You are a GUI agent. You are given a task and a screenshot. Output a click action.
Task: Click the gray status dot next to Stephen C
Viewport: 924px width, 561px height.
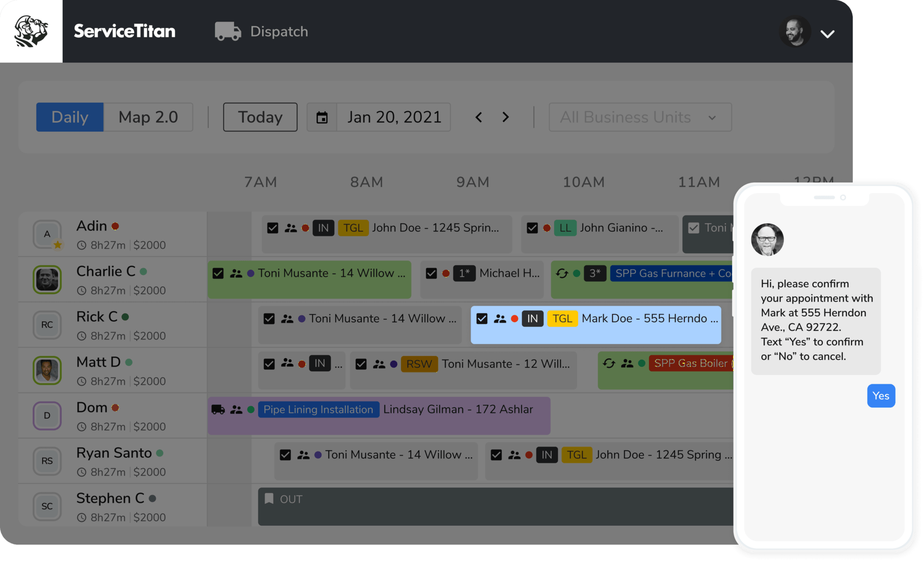[x=152, y=498]
